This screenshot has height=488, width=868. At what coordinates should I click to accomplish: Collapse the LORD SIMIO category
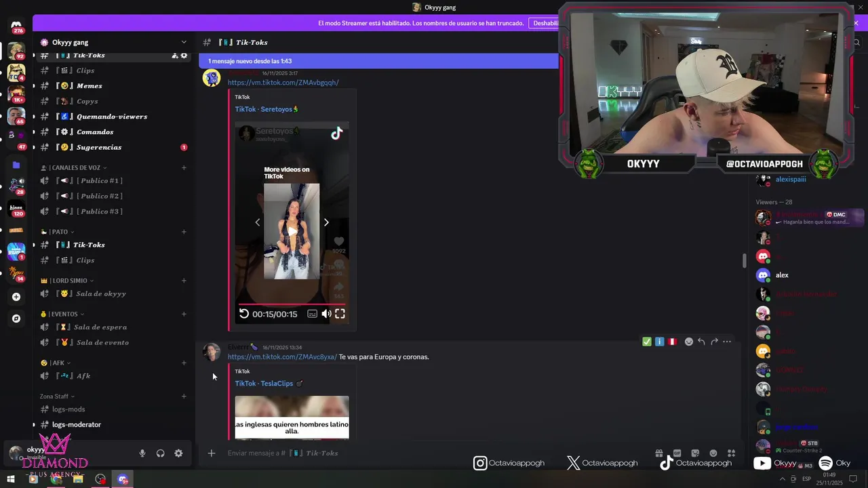67,281
